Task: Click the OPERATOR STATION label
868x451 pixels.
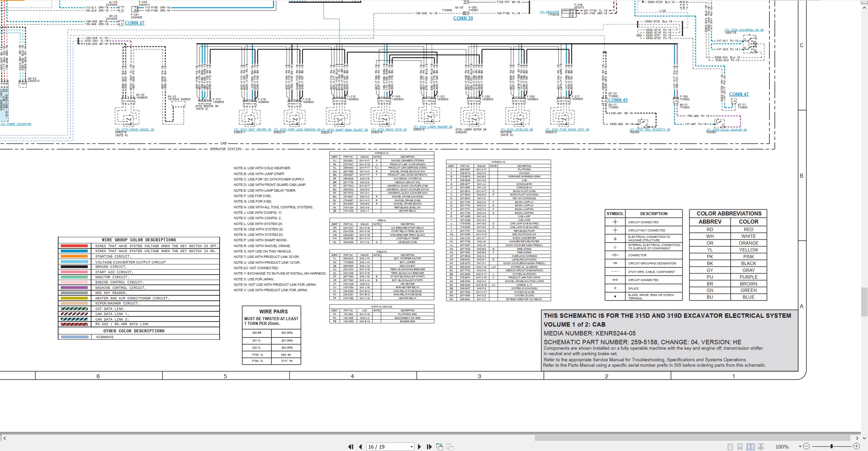Action: coord(225,149)
